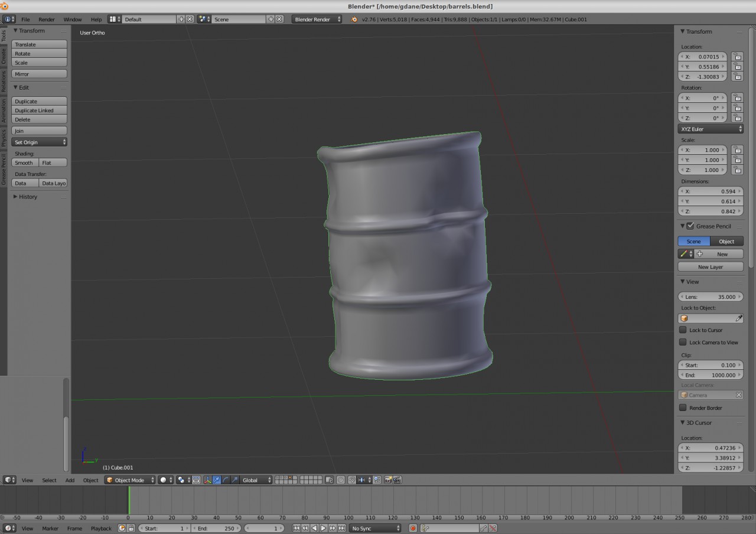Enable the Render Border checkbox
This screenshot has height=534, width=756.
coord(683,408)
